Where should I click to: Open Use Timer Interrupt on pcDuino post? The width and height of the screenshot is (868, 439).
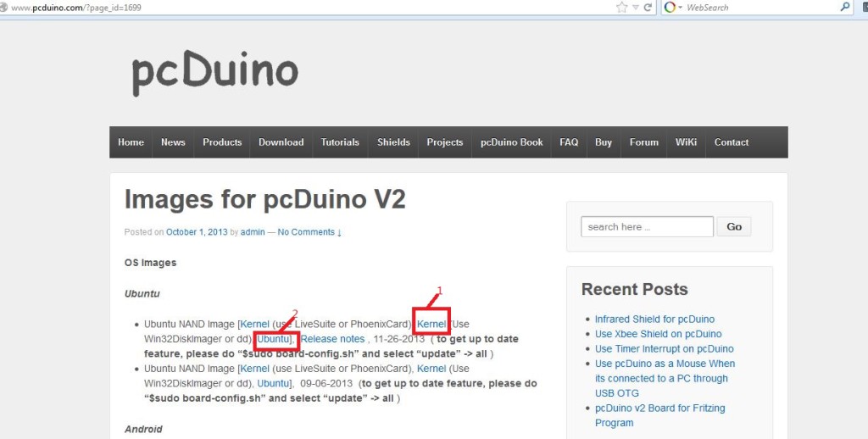pos(665,349)
